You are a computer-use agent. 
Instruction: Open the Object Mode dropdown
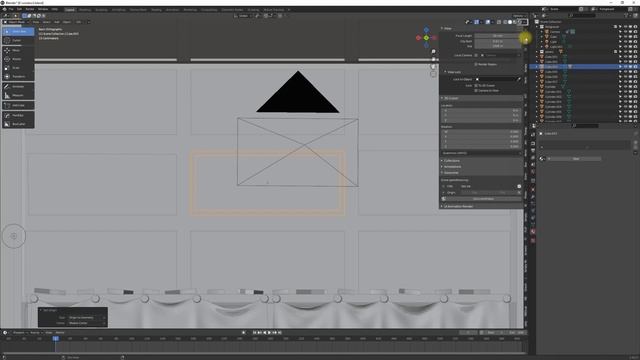[16, 22]
